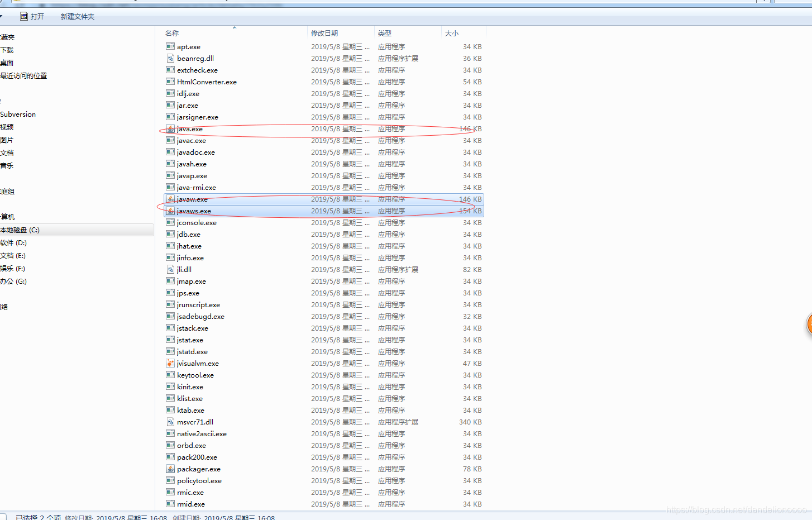The height and width of the screenshot is (520, 812).
Task: Click the keytool.exe file icon
Action: [170, 375]
